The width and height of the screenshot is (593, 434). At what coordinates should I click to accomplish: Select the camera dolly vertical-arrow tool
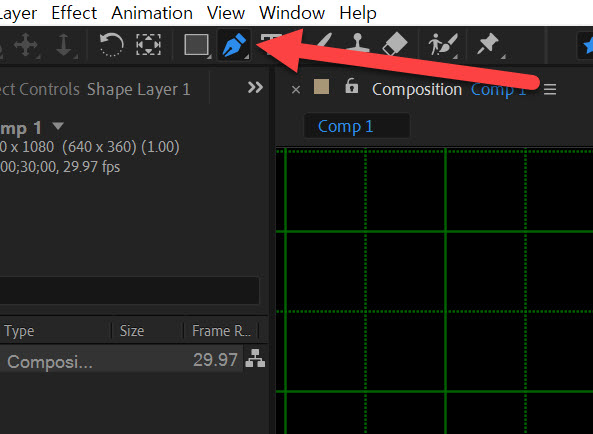[x=64, y=45]
